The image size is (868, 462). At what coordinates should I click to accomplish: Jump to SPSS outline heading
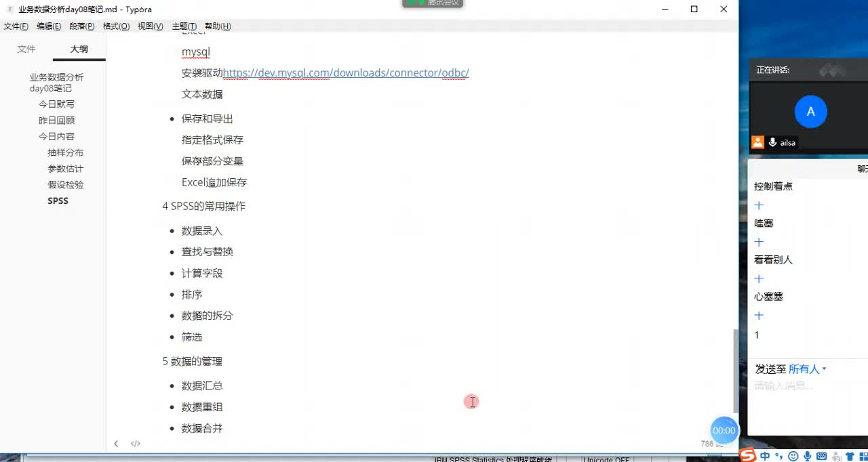click(x=58, y=201)
